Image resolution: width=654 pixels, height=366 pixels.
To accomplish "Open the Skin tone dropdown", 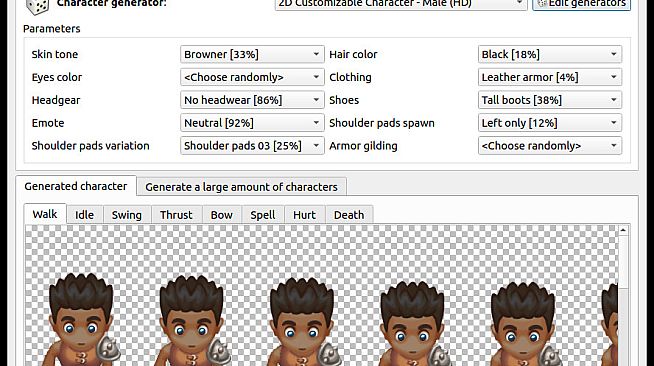I will 252,54.
